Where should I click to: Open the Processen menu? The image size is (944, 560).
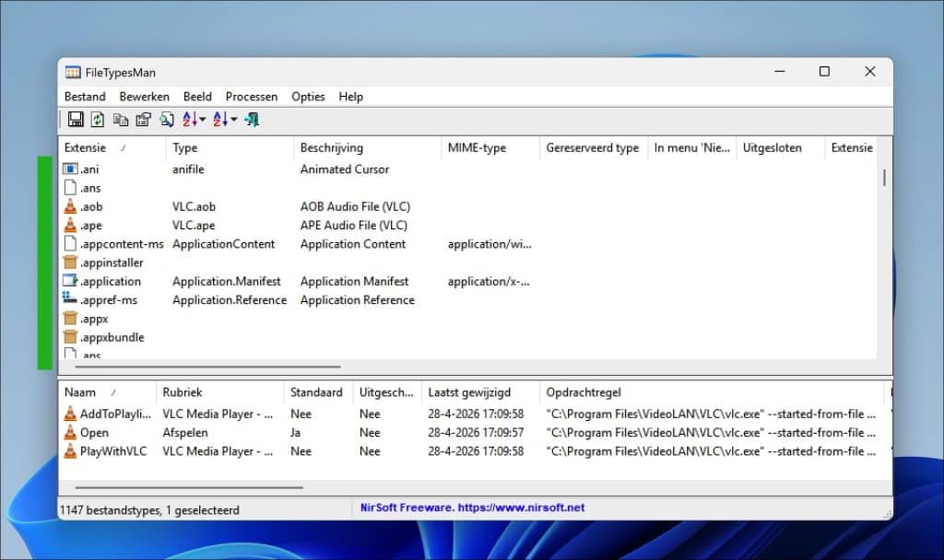[252, 97]
